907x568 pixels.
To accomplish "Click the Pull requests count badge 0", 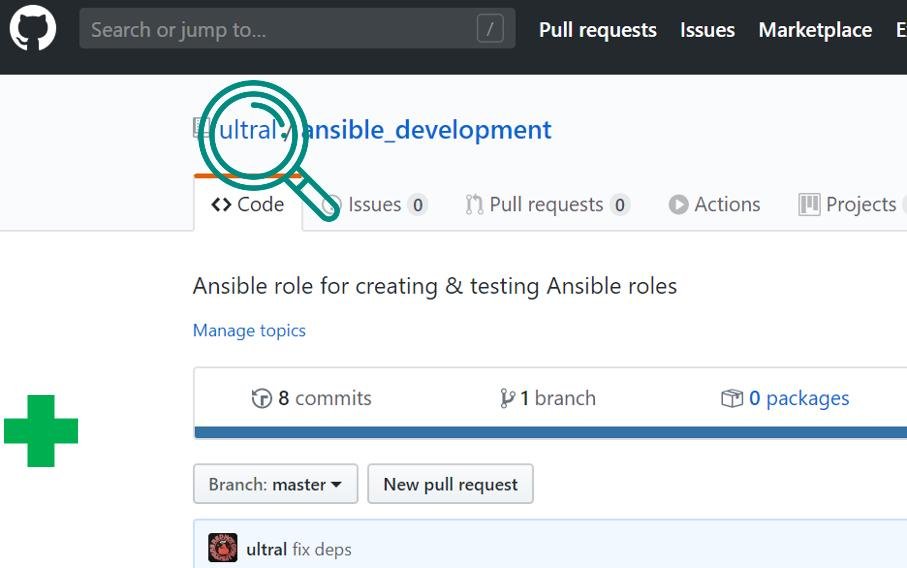I will click(620, 205).
